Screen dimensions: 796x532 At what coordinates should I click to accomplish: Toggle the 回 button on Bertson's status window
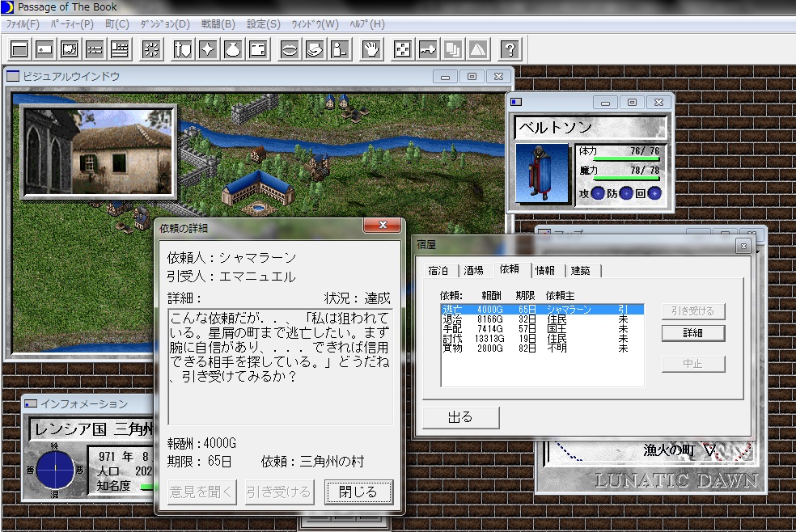point(654,194)
